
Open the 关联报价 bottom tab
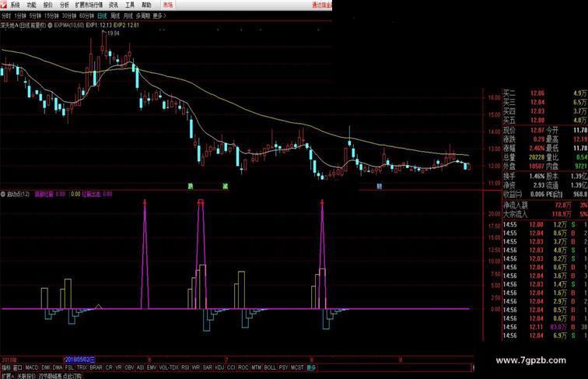click(26, 376)
